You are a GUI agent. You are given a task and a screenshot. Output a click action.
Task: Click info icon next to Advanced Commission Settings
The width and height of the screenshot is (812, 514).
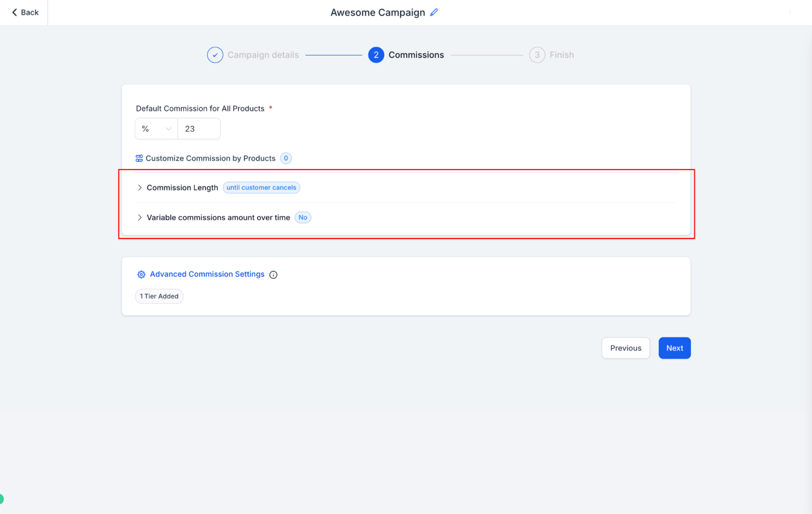pyautogui.click(x=273, y=275)
